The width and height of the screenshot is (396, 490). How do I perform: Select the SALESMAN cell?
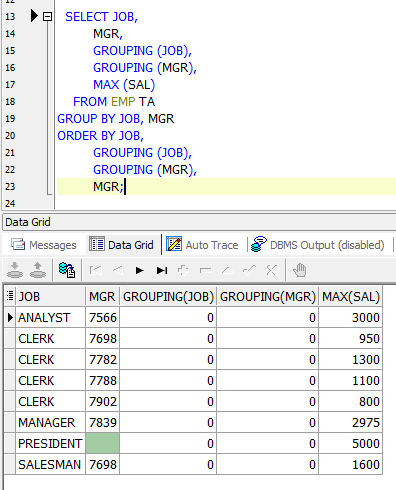click(50, 465)
